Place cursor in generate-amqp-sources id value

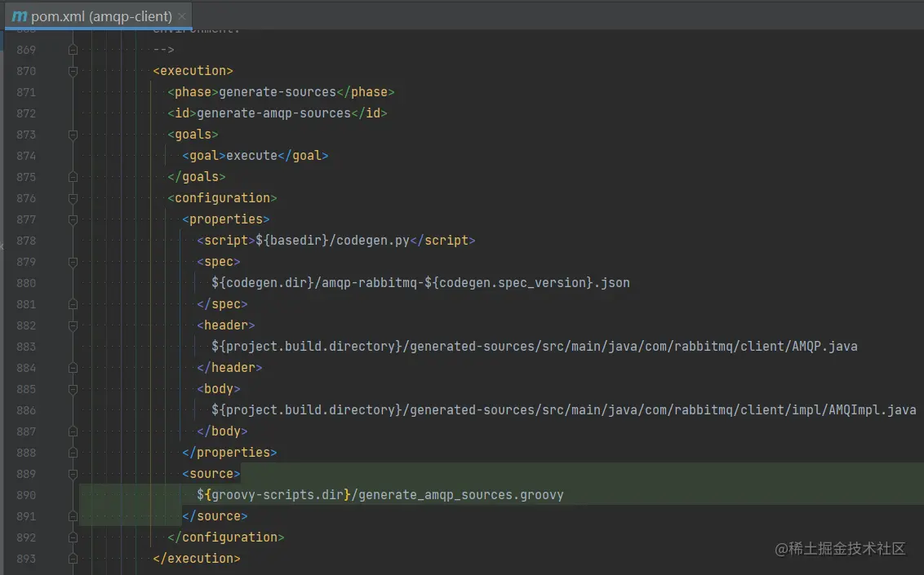[x=273, y=113]
